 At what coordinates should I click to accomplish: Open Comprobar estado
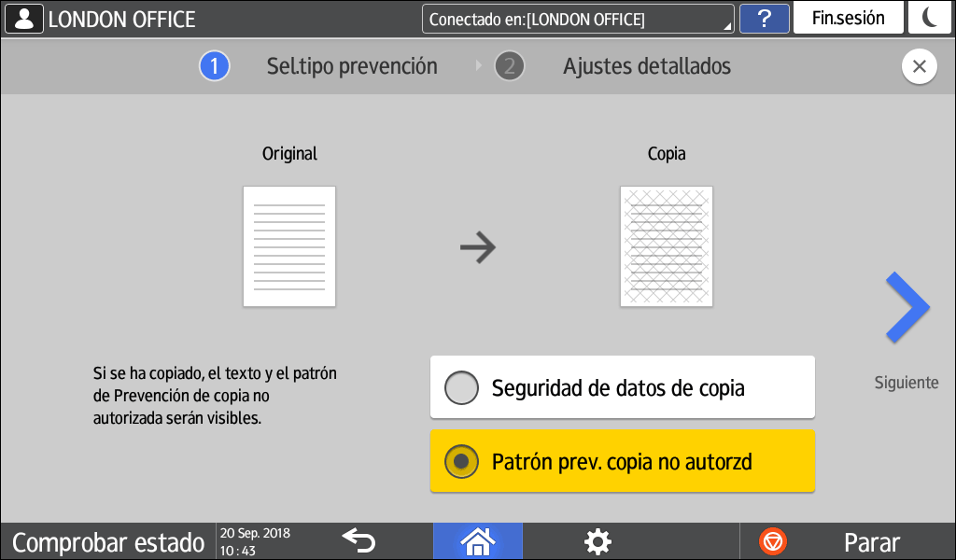[108, 542]
